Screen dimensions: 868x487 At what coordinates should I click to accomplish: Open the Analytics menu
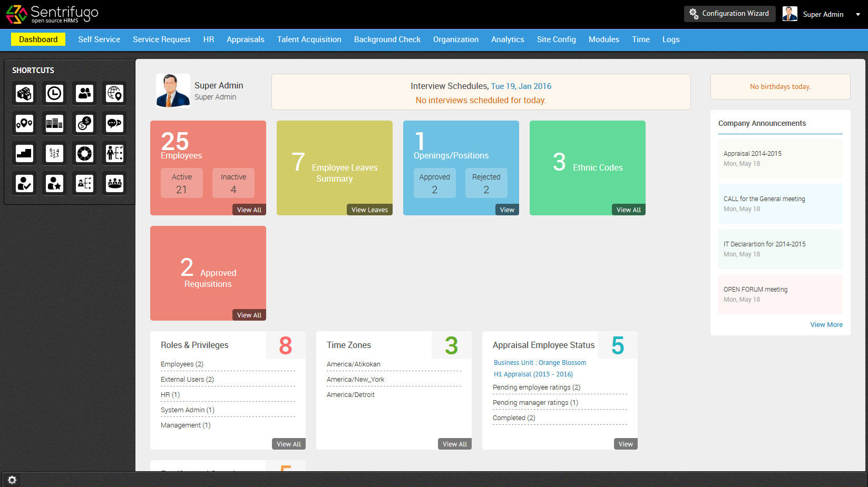tap(508, 39)
